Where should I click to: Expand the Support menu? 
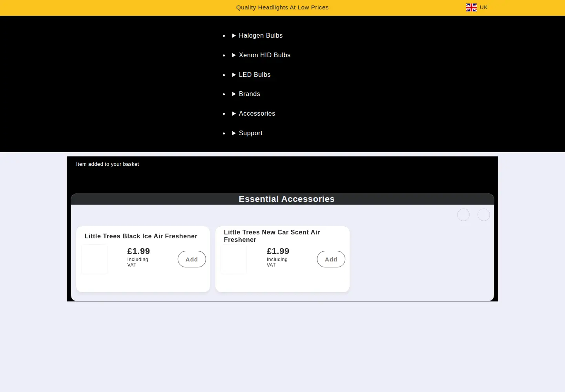[x=247, y=133]
